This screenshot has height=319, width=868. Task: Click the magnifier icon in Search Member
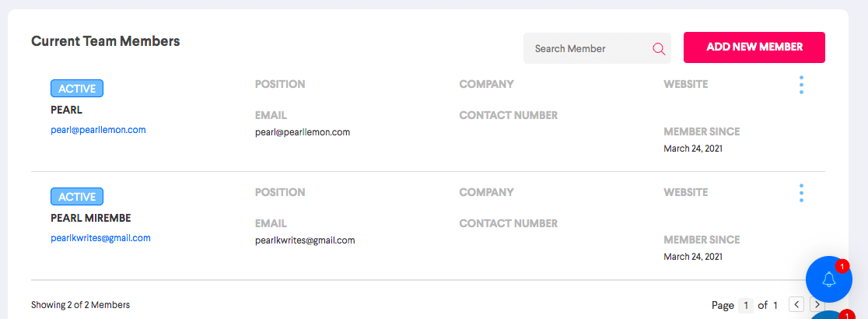[659, 49]
